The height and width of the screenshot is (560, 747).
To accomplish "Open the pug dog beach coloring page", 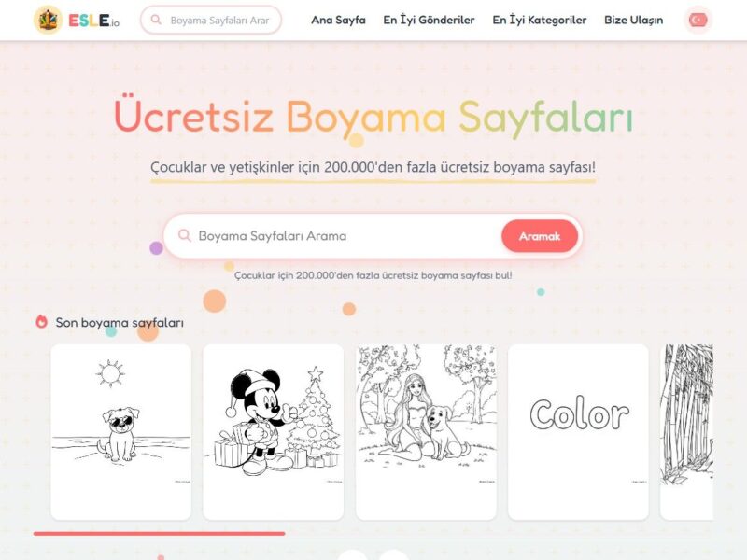I will pos(121,432).
